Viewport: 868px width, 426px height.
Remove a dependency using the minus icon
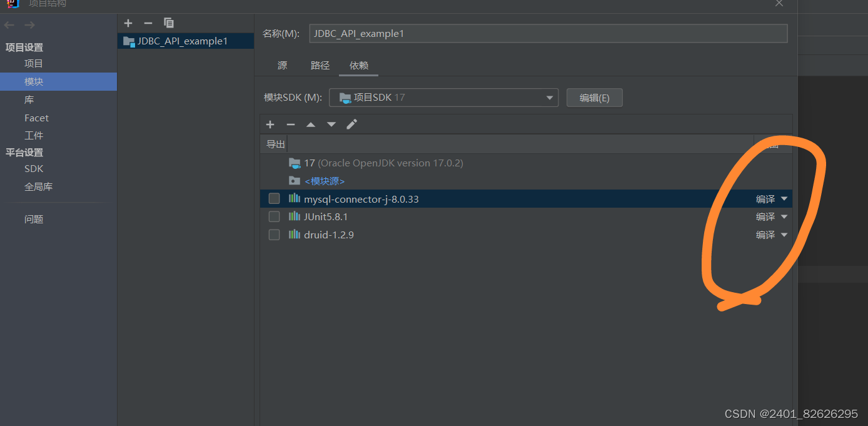click(290, 124)
